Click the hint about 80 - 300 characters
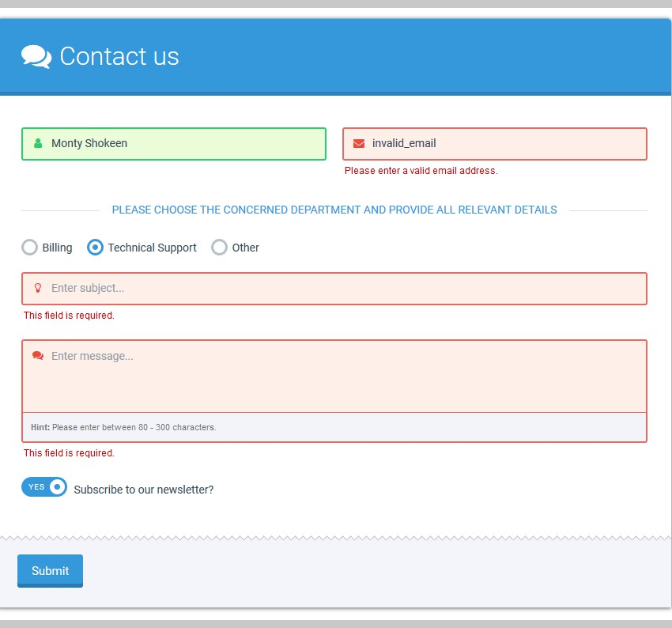This screenshot has width=672, height=628. click(x=123, y=427)
